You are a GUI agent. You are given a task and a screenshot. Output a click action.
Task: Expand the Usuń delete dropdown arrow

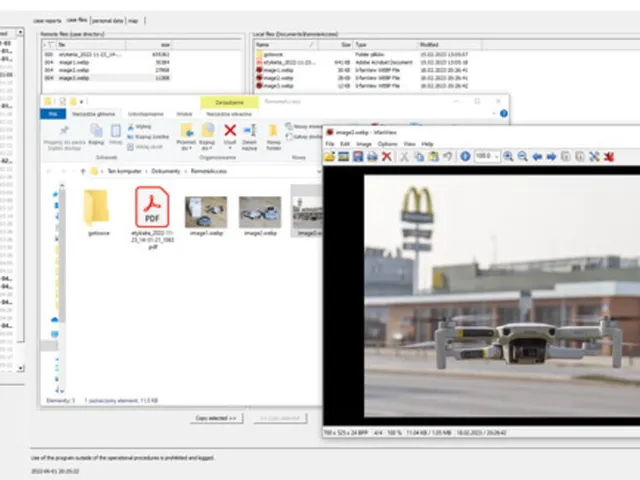point(230,148)
